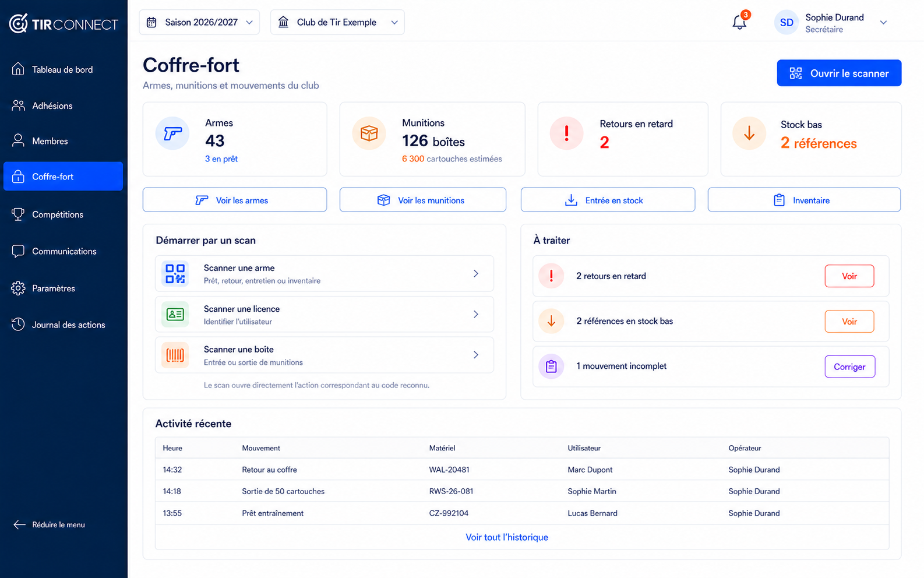Click the box icon in the Munitions card
Image resolution: width=924 pixels, height=578 pixels.
(x=369, y=133)
